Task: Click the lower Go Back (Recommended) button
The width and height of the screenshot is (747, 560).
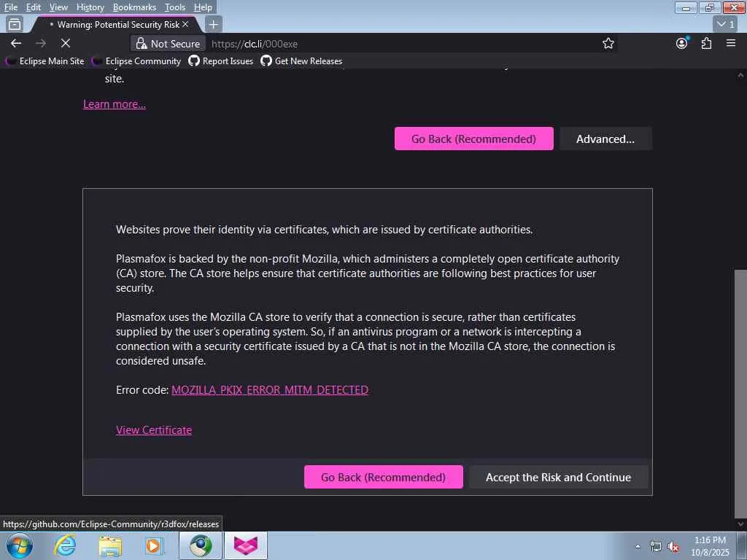Action: (x=383, y=477)
